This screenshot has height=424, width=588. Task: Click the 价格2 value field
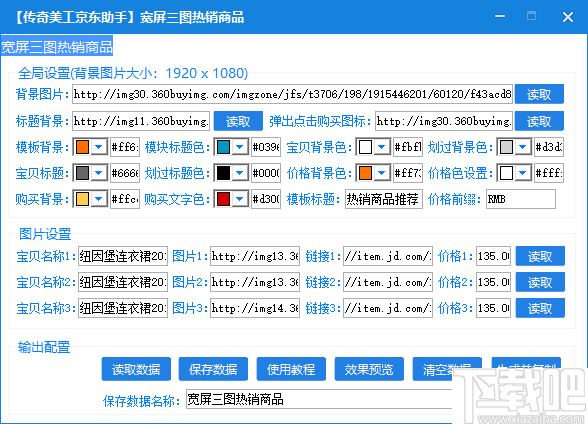point(494,282)
